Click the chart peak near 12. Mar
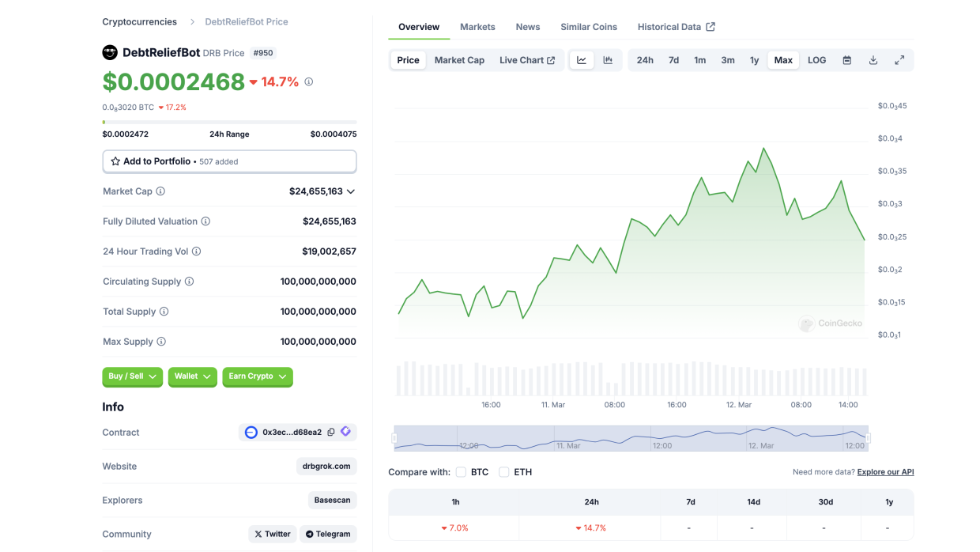This screenshot has height=552, width=980. tap(763, 148)
